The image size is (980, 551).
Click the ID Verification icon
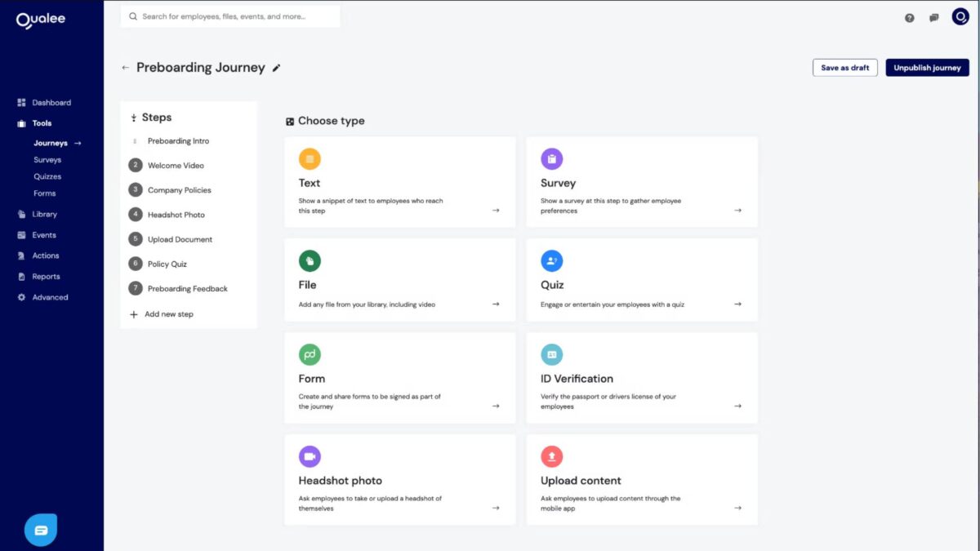pyautogui.click(x=552, y=354)
